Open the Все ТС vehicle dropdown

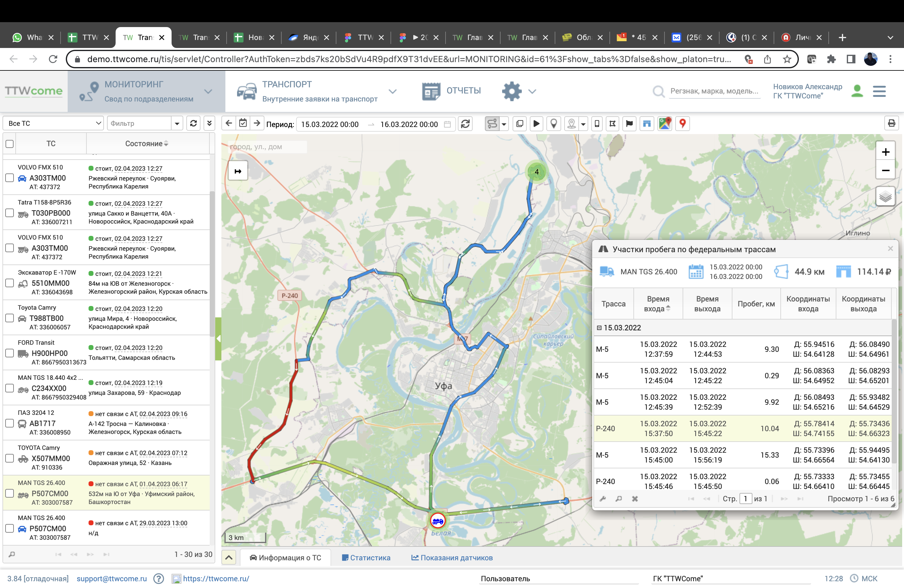[x=53, y=123]
